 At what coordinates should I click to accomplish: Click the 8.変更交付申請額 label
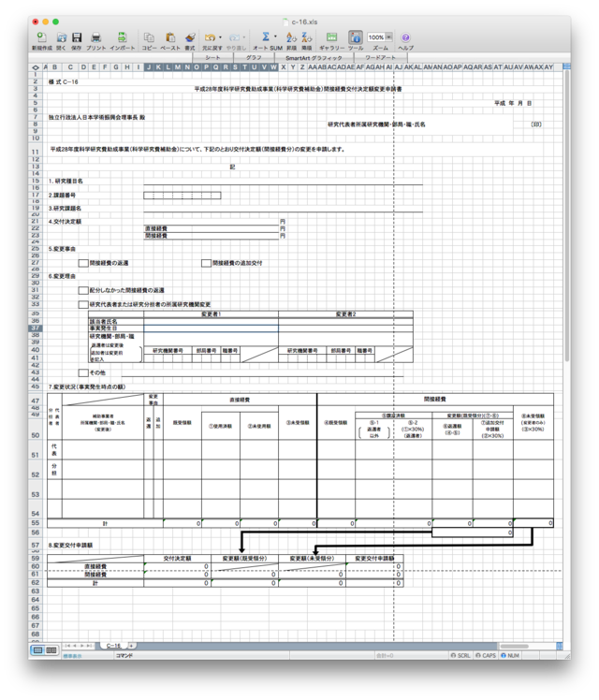[70, 545]
